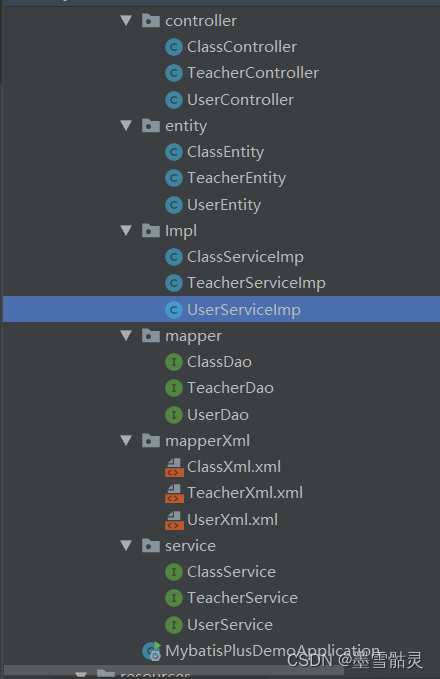Image resolution: width=440 pixels, height=679 pixels.
Task: Select TeacherController in the tree
Action: [253, 73]
